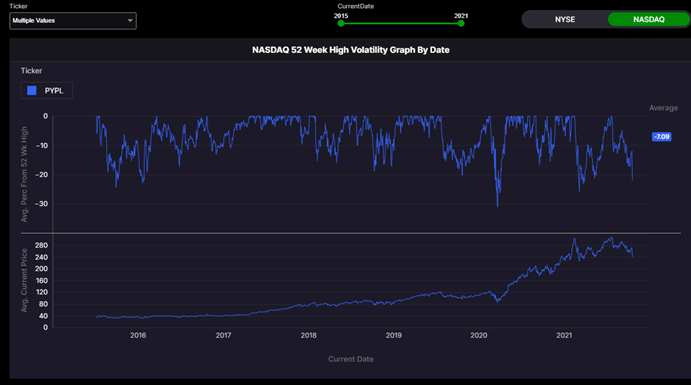The width and height of the screenshot is (691, 385).
Task: Click the 120 price axis tick label
Action: 41,292
